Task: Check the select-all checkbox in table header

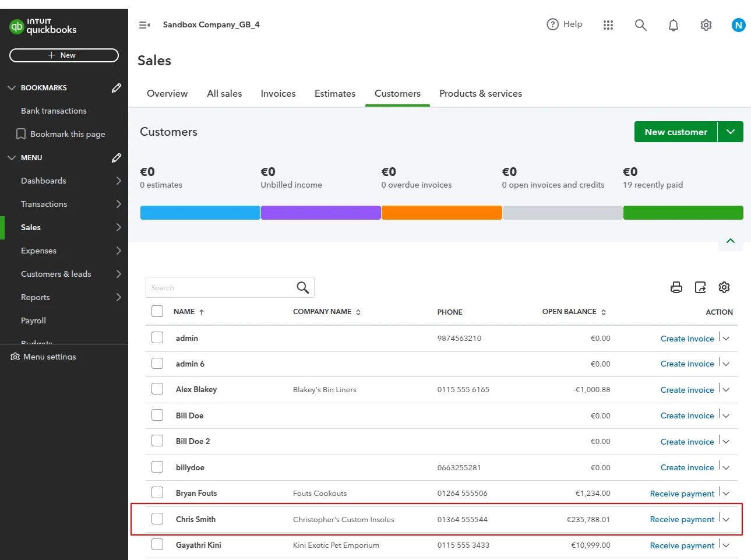Action: coord(157,311)
